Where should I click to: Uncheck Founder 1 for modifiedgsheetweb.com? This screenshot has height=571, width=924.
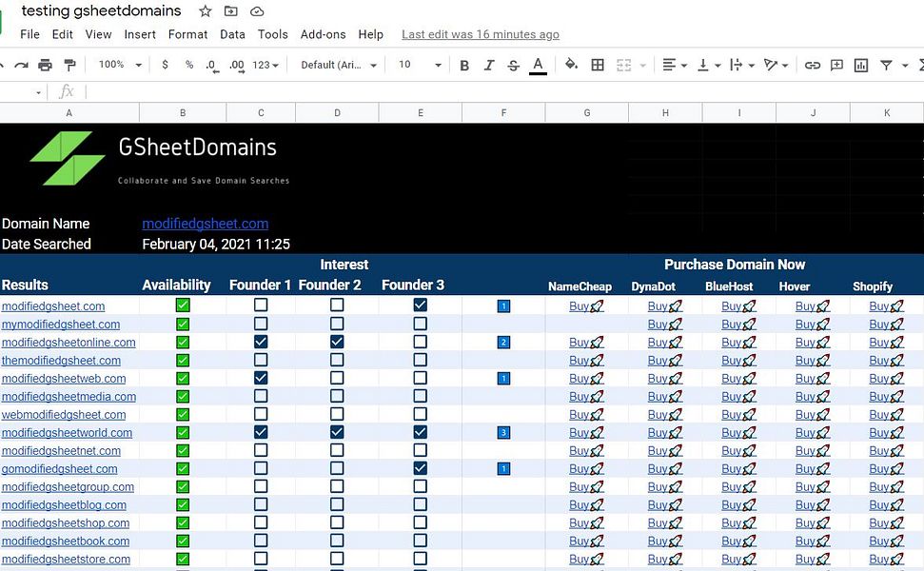[x=261, y=378]
